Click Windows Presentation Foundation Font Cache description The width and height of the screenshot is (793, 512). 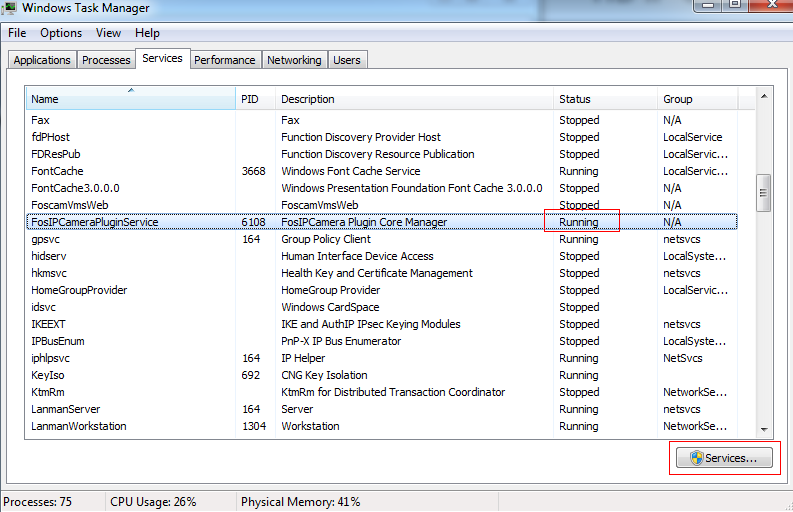pyautogui.click(x=412, y=188)
